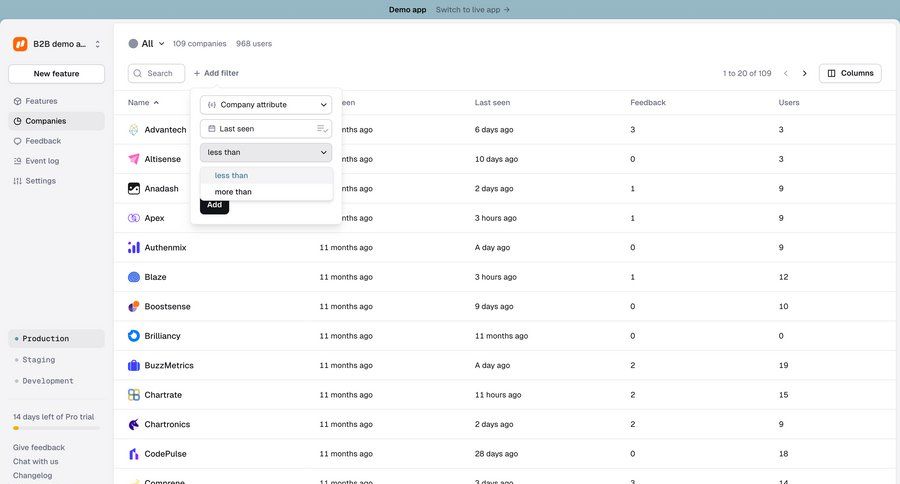Collapse the less than operator dropdown
The image size is (900, 484).
(x=266, y=152)
